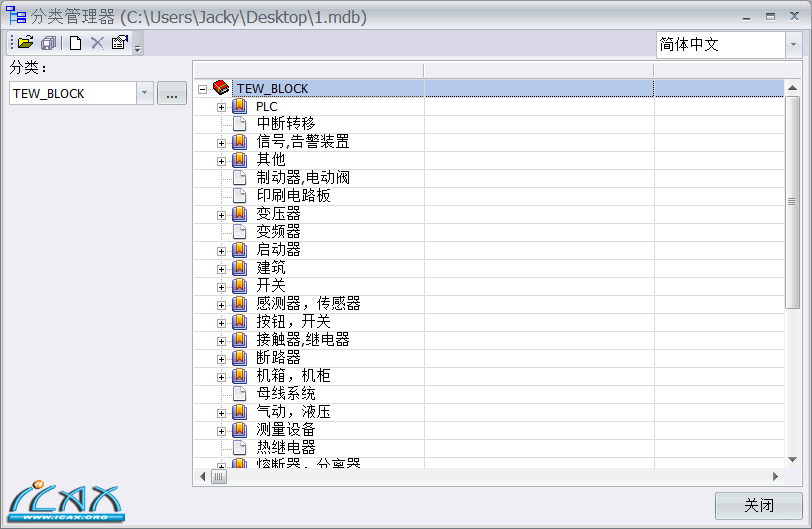This screenshot has width=812, height=529.
Task: Click the book icon beside 开关
Action: pos(239,286)
